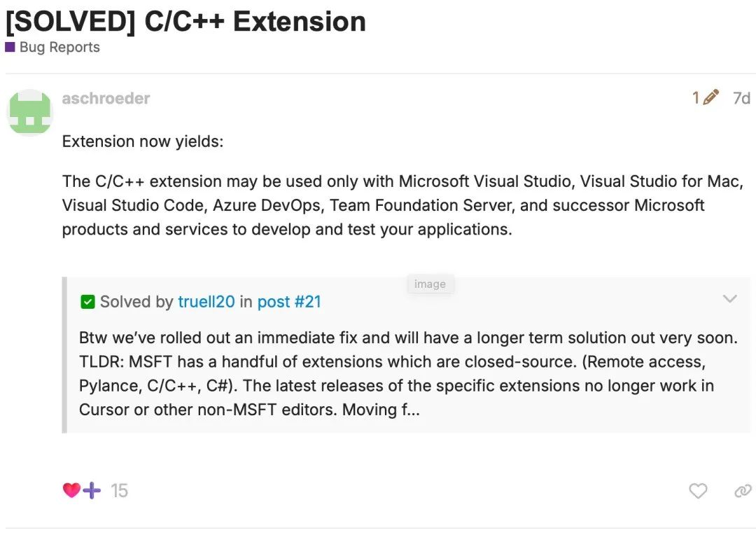The height and width of the screenshot is (535, 756).
Task: Open the Bug Reports category
Action: tap(59, 47)
